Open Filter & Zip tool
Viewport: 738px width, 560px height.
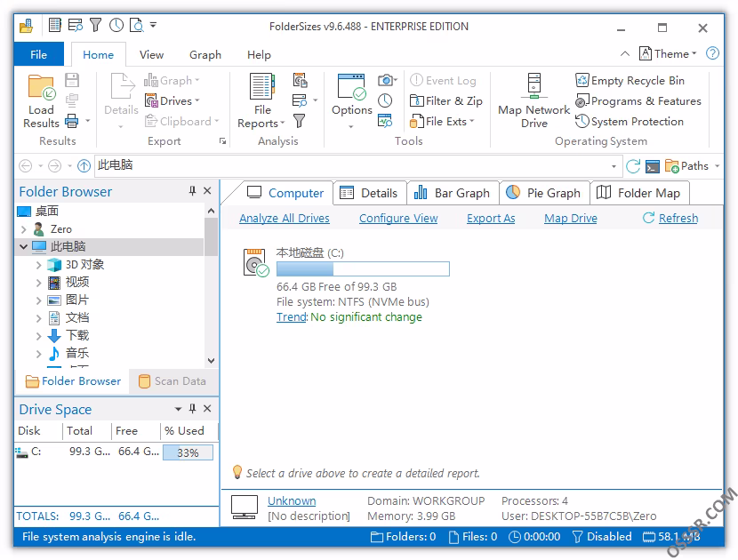pos(446,100)
